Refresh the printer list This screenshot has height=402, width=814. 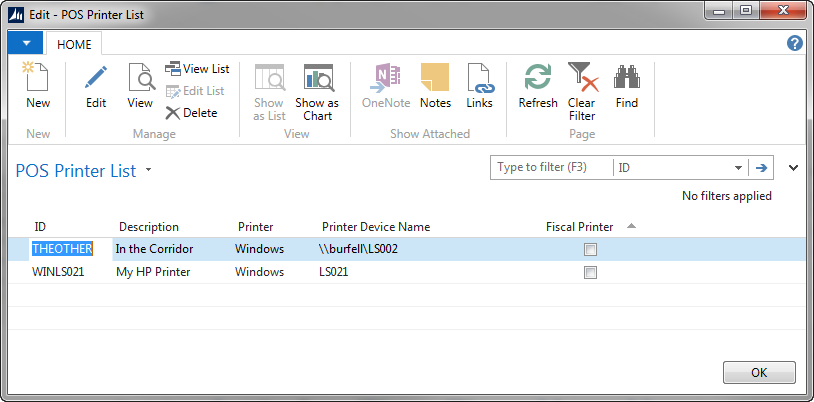point(538,78)
